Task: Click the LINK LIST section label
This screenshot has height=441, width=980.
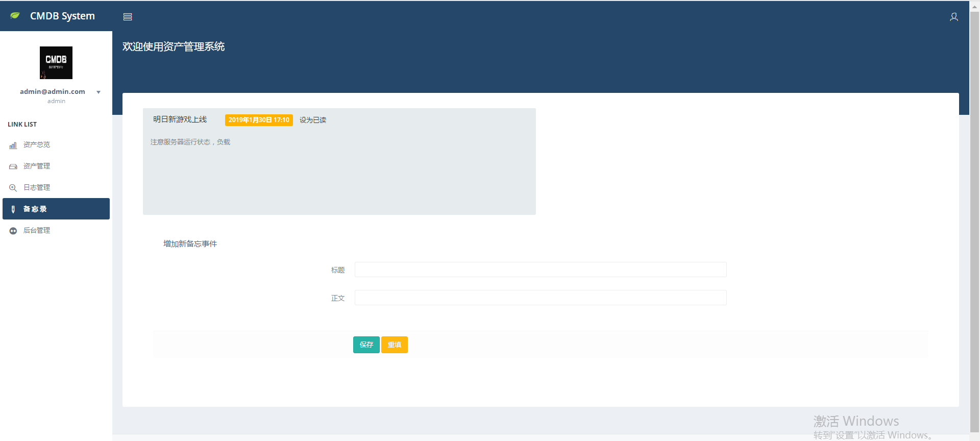Action: (x=22, y=125)
